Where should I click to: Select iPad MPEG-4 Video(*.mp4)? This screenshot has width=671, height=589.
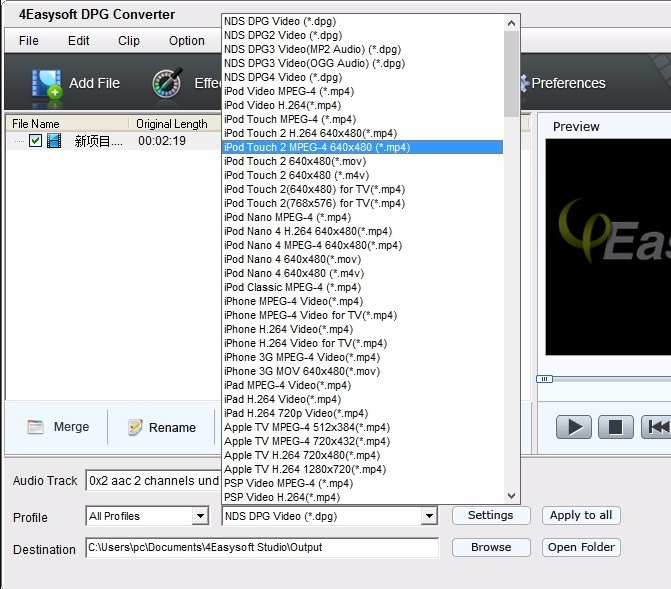(362, 385)
